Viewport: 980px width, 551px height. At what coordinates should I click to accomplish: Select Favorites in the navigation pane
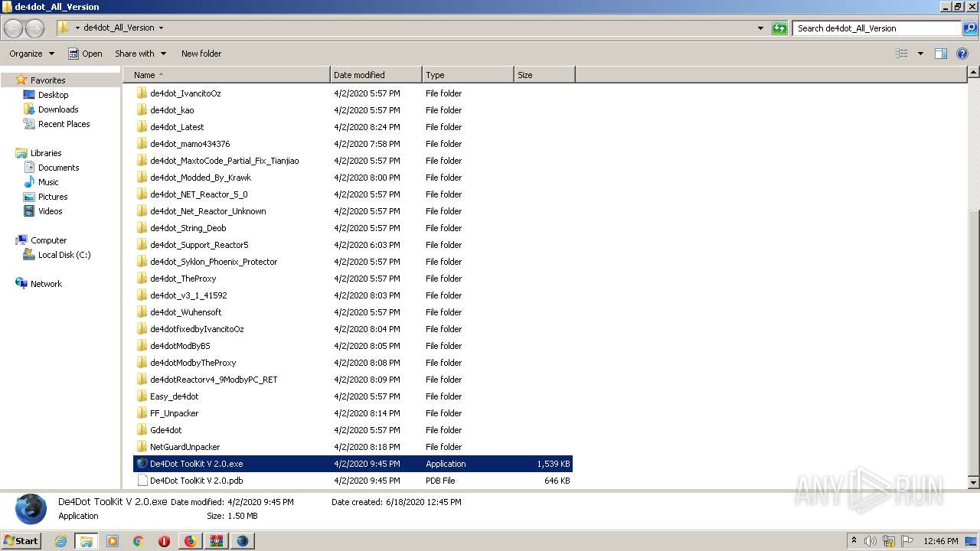[x=47, y=80]
